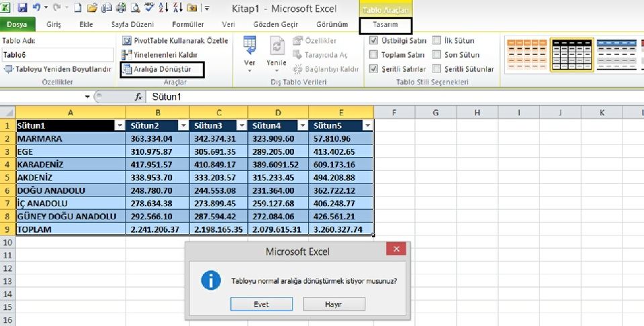The image size is (644, 326).
Task: Click Bağlantıyı Kaldır command
Action: point(326,69)
